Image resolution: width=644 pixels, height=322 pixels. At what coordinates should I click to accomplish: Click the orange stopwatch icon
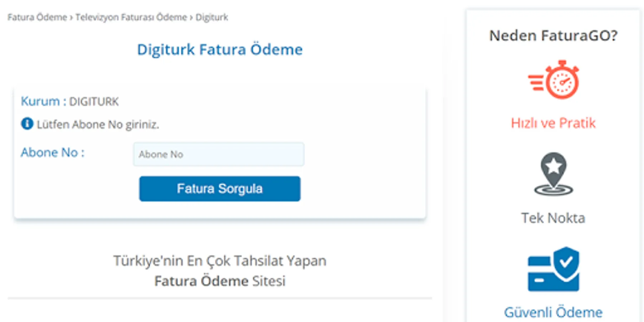[x=554, y=80]
